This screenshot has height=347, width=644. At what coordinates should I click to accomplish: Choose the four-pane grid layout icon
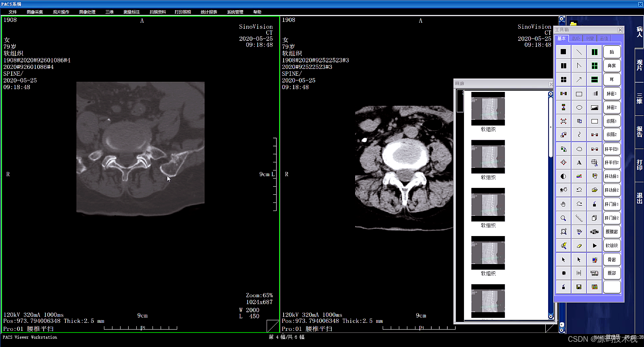tap(563, 80)
